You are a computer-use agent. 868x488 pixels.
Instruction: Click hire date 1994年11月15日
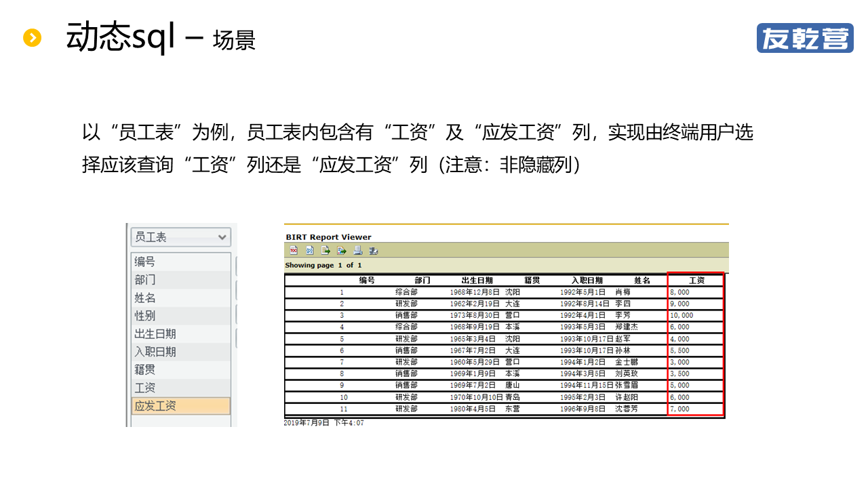587,385
